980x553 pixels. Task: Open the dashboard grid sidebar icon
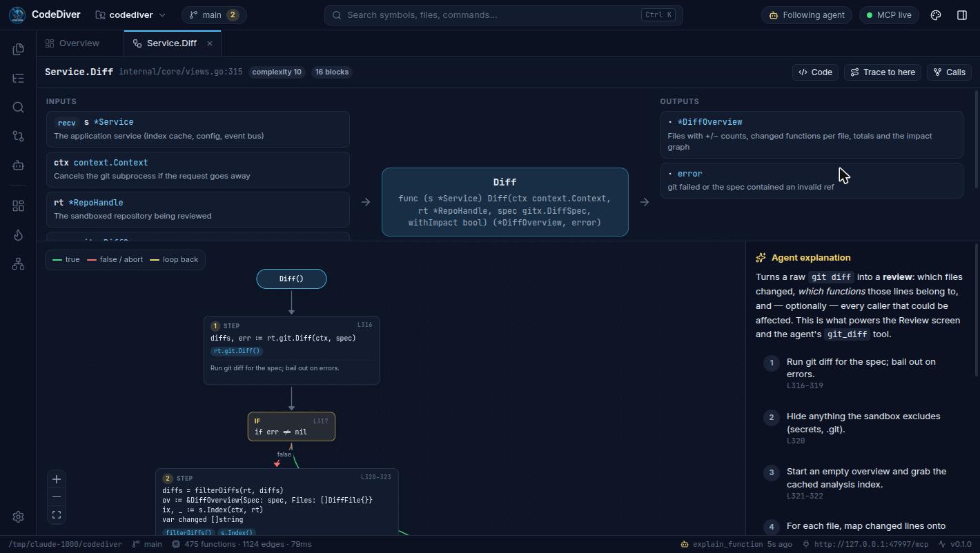pyautogui.click(x=19, y=206)
